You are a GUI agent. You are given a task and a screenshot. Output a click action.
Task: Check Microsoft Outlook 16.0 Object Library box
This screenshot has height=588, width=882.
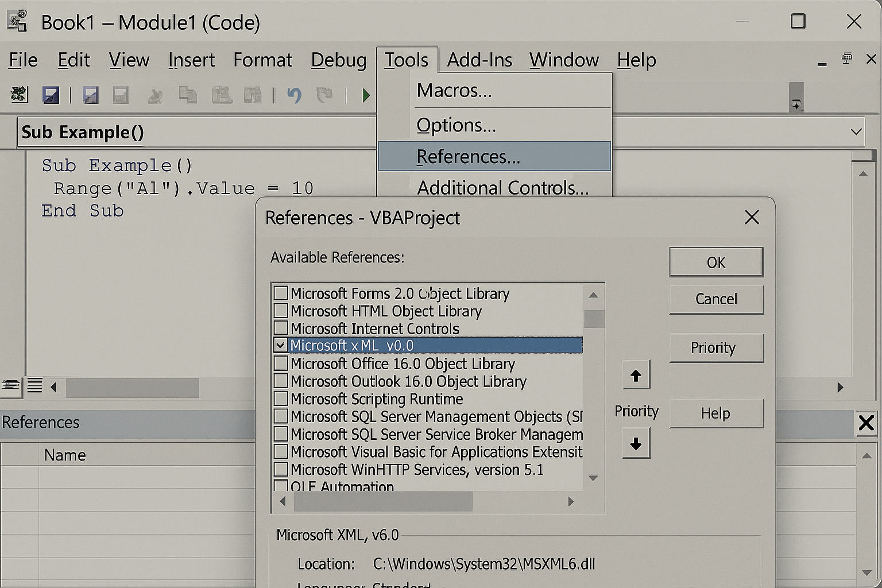coord(281,381)
